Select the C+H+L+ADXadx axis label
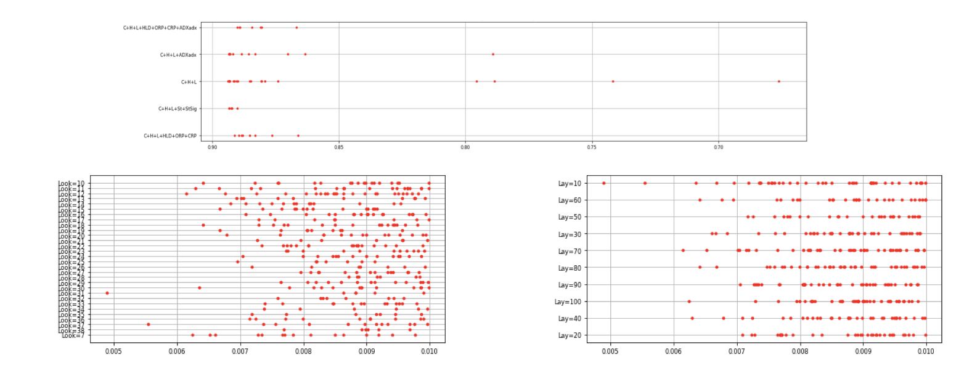Viewport: 980px width, 370px height. [178, 55]
